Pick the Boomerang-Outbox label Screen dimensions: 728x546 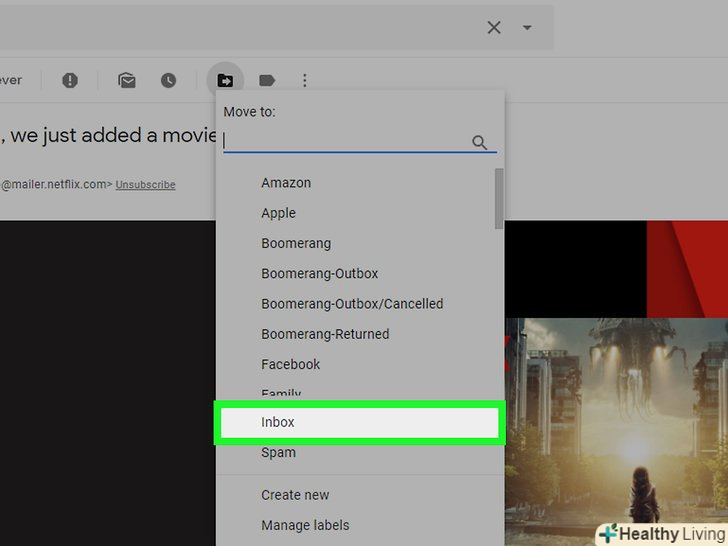click(319, 273)
